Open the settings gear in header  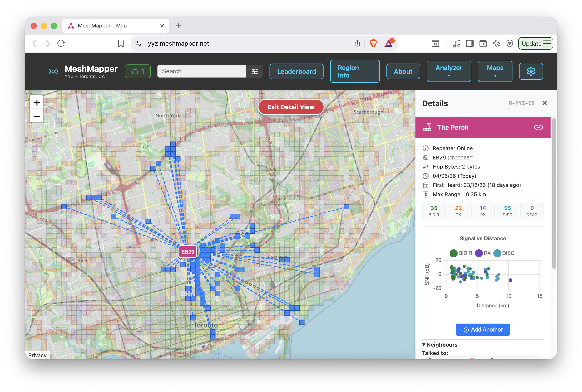[x=530, y=72]
